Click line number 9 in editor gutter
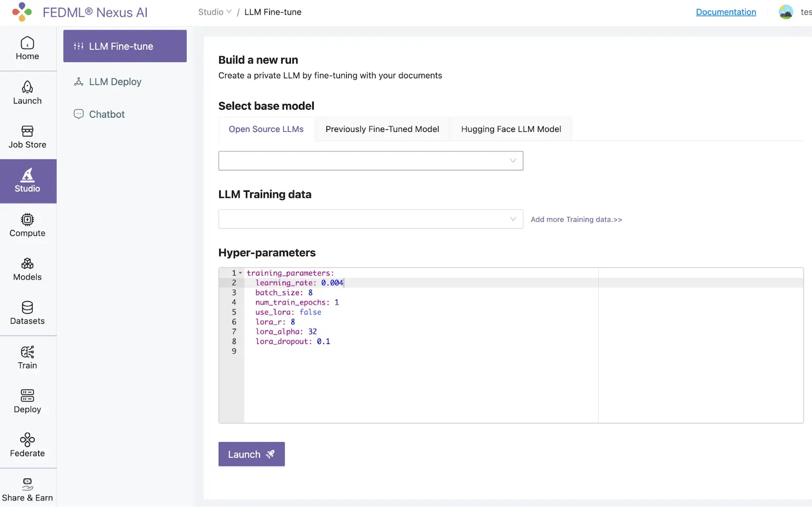 pyautogui.click(x=234, y=351)
